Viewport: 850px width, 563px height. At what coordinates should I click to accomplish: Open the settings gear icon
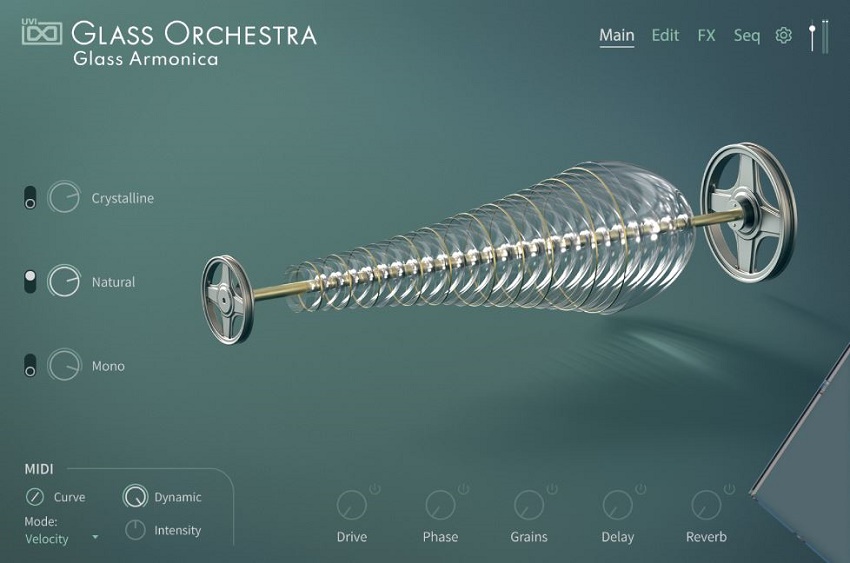[x=783, y=36]
